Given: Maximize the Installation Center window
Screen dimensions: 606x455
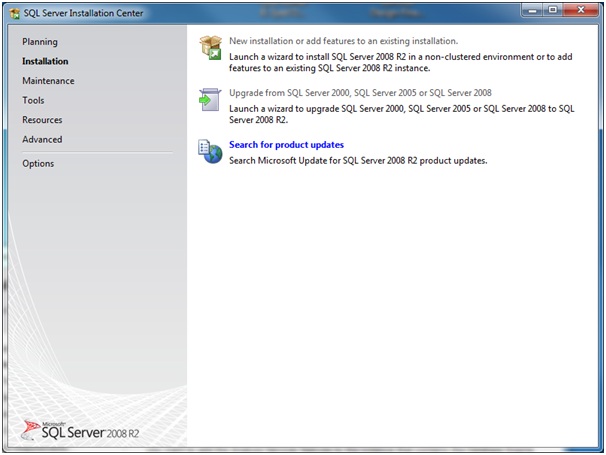Looking at the screenshot, I should pos(553,10).
